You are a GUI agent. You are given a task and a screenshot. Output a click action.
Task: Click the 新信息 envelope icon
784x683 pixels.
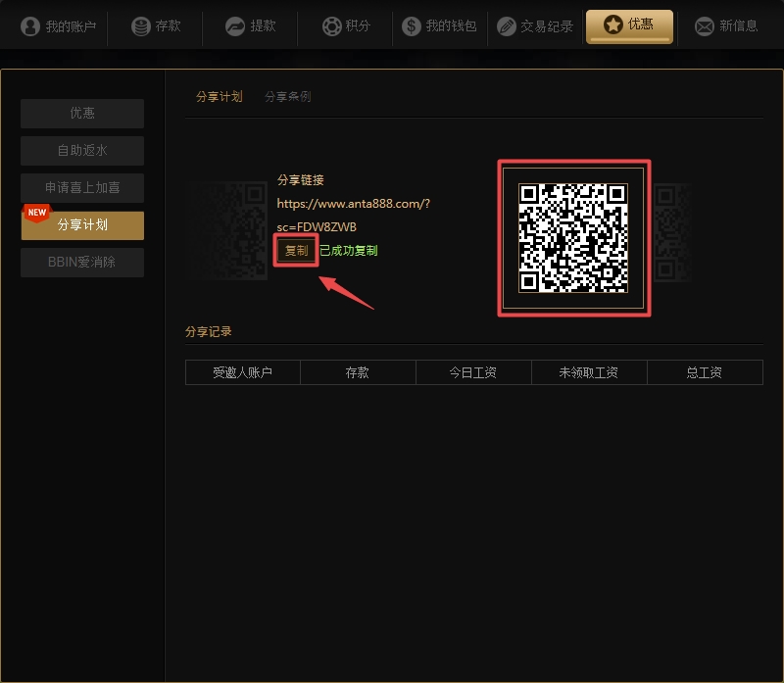(x=705, y=26)
